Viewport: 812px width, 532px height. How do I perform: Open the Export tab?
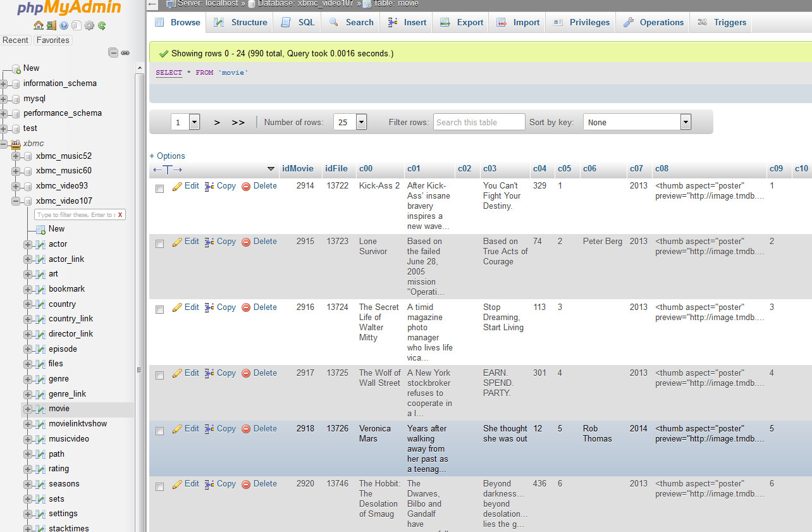tap(462, 22)
